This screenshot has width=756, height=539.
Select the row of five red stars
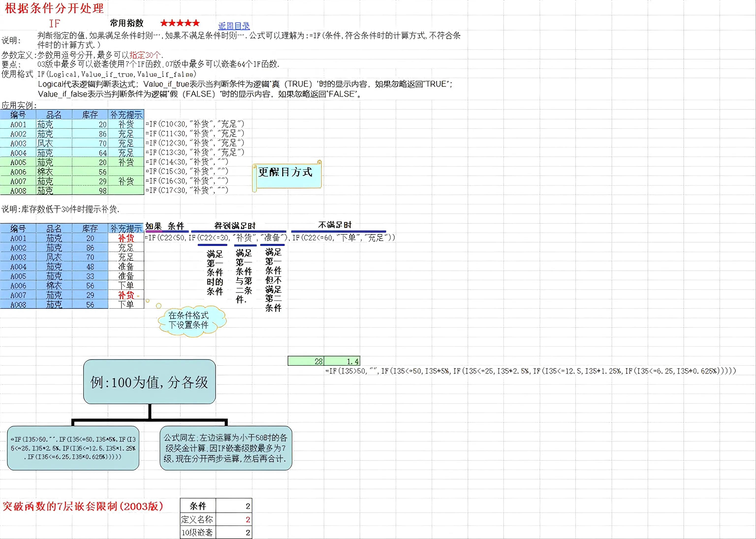(x=180, y=23)
